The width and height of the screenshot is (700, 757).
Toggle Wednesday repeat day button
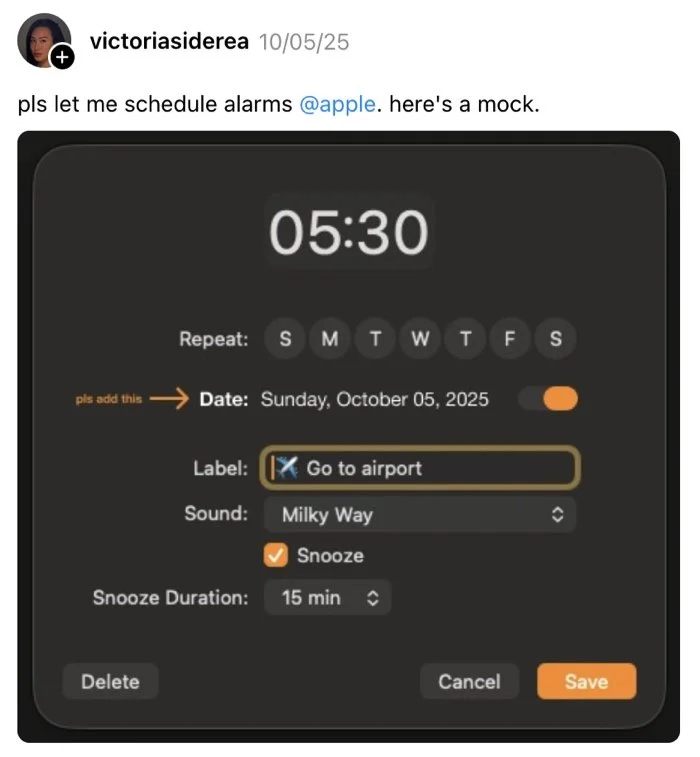click(420, 338)
